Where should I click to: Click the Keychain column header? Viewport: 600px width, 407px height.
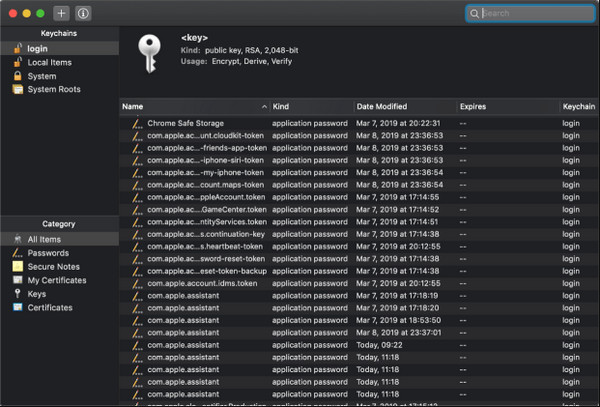coord(578,105)
